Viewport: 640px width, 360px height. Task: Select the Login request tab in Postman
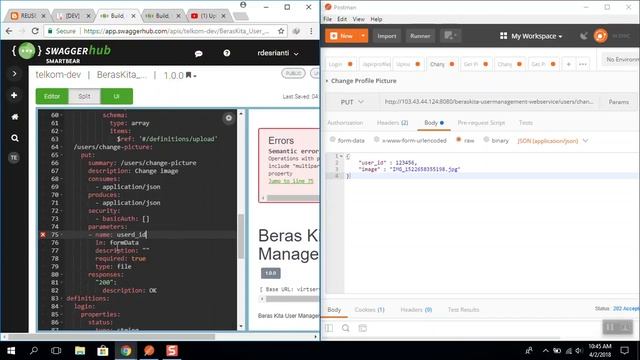(x=340, y=64)
